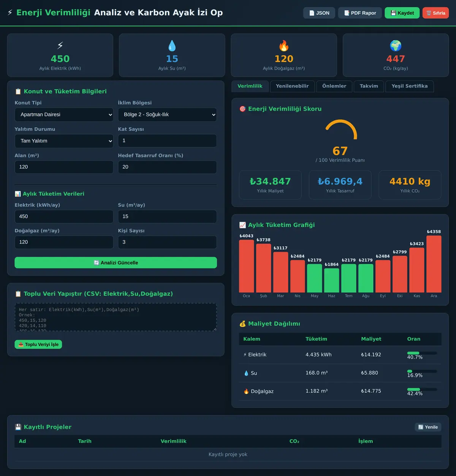This screenshot has width=456, height=476.
Task: Process pasted data with Toplu Veriyi İşle
Action: click(38, 344)
